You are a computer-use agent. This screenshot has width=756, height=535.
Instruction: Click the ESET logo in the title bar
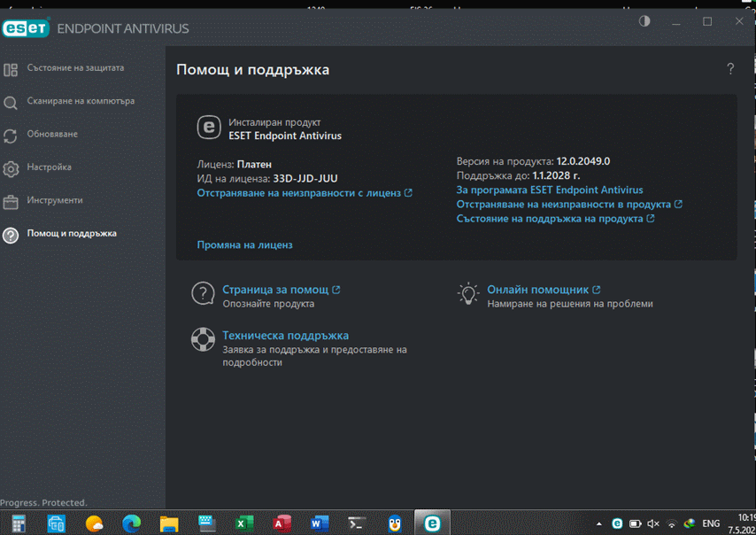click(26, 28)
